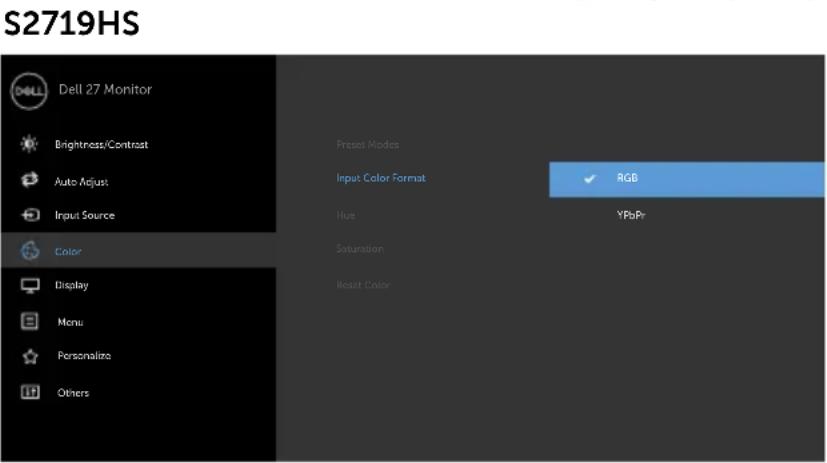The height and width of the screenshot is (463, 827).
Task: Click the Personalize star icon
Action: [x=30, y=356]
